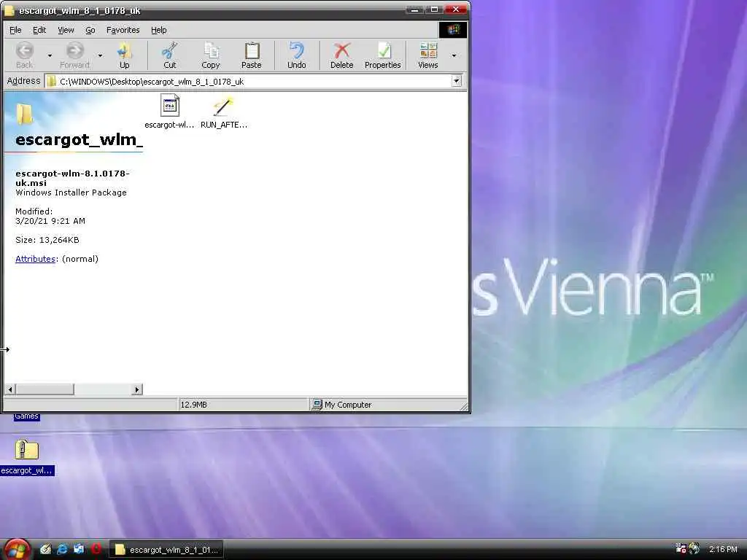Click Show Desktop quick launch icon

[x=46, y=549]
